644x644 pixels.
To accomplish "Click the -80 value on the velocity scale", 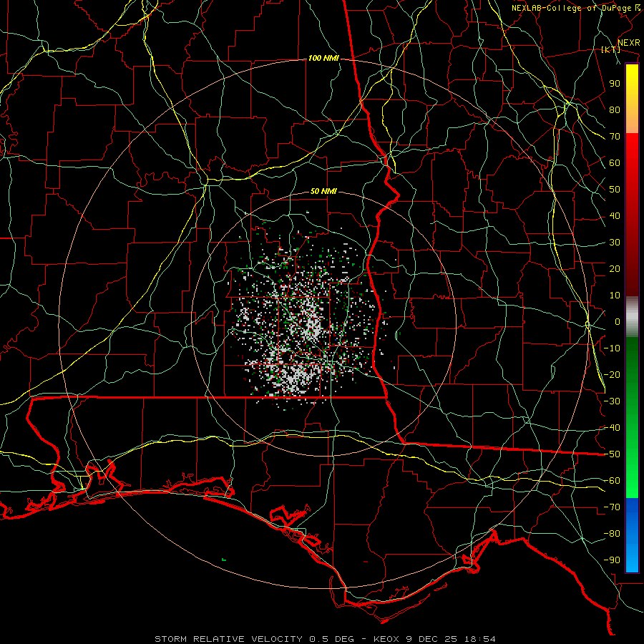I will click(612, 534).
